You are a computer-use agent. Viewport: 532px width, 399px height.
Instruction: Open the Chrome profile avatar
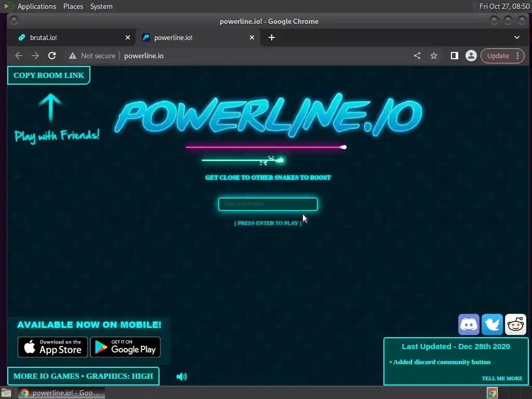[471, 56]
